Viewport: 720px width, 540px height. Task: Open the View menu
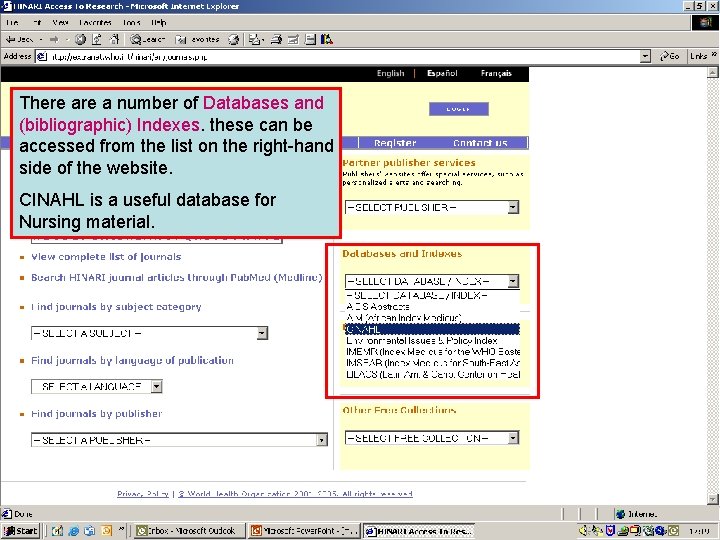tap(60, 22)
